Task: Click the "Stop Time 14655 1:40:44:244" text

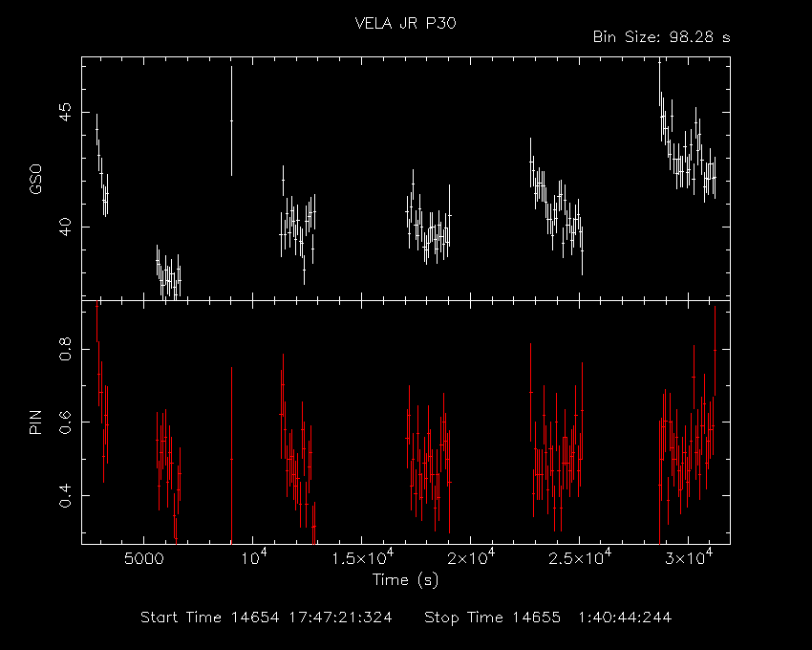Action: (x=548, y=617)
